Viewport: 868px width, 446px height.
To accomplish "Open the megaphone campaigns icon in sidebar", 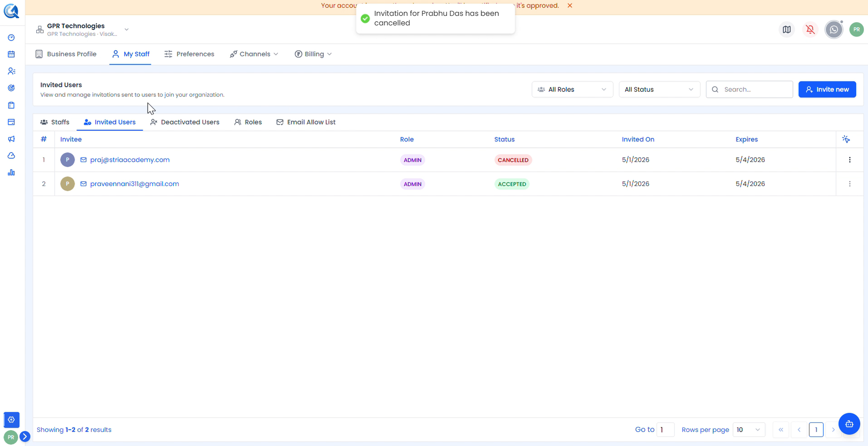I will point(11,139).
